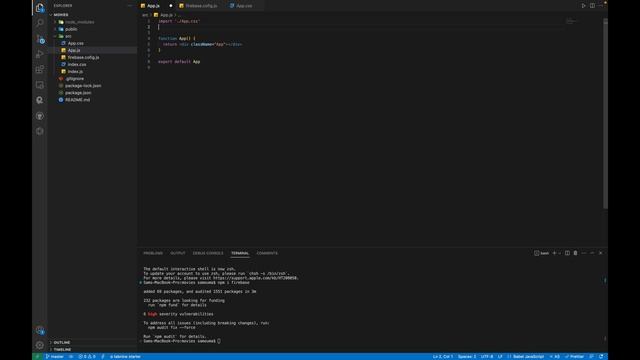Open README.md in the file tree
Screen dimensions: 640x360
[x=77, y=100]
